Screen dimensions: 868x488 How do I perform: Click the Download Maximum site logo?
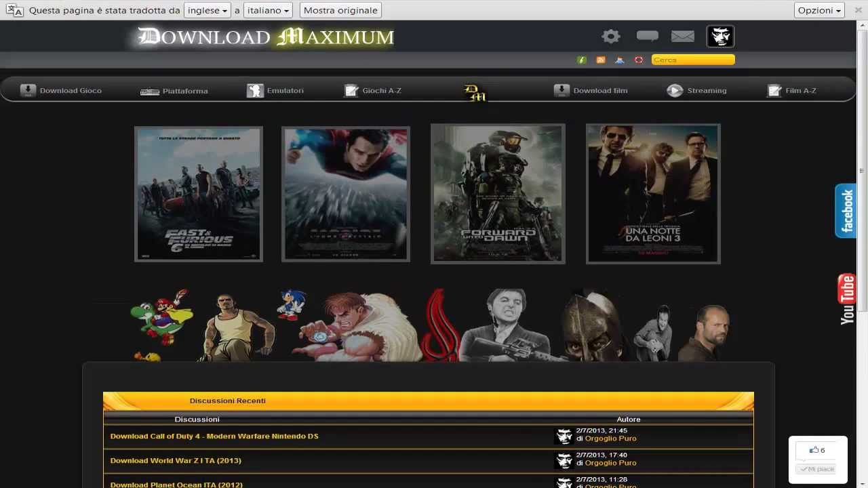(266, 37)
